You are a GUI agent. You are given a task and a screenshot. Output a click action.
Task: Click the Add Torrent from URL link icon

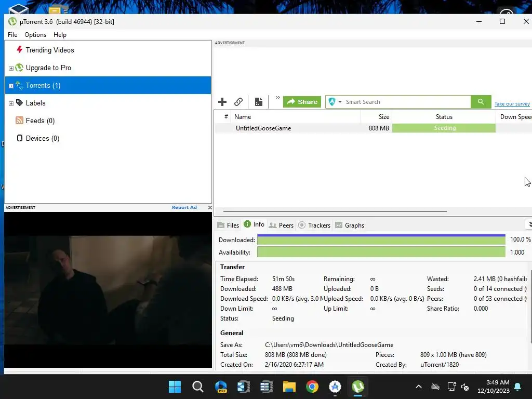click(238, 102)
